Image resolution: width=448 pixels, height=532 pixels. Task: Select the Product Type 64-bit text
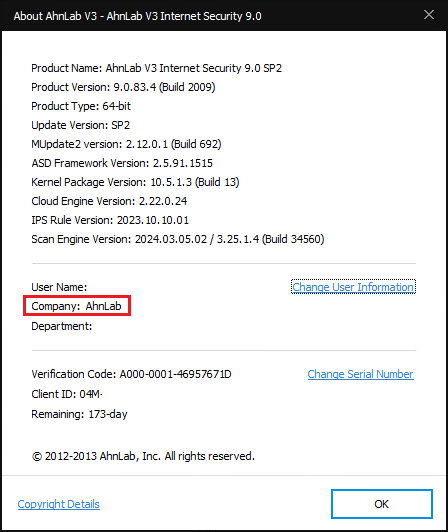(81, 106)
